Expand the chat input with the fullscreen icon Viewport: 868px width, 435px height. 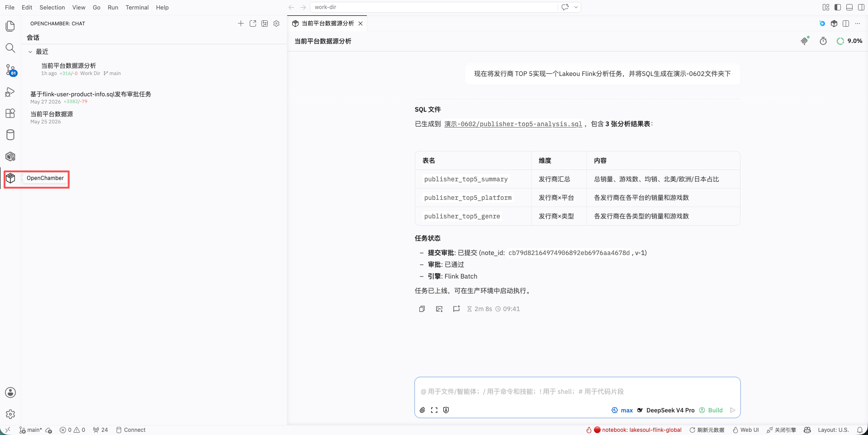click(x=434, y=410)
